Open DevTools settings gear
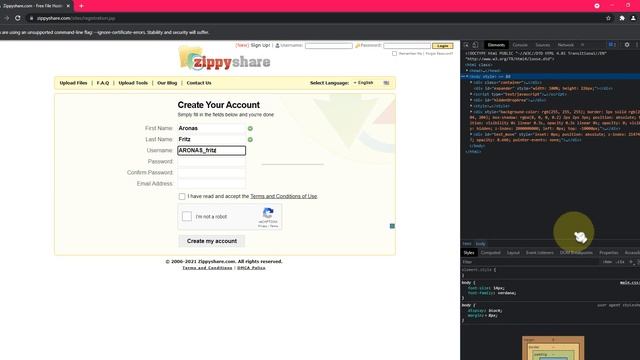Image resolution: width=640 pixels, height=360 pixels. pos(627,45)
